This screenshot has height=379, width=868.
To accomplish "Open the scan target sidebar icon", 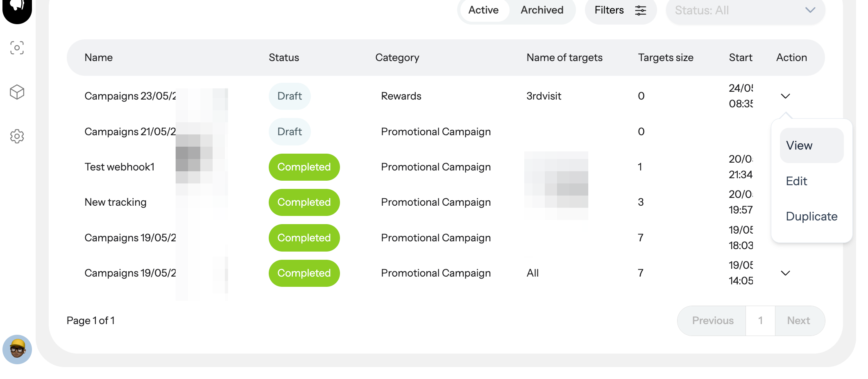I will pyautogui.click(x=17, y=48).
